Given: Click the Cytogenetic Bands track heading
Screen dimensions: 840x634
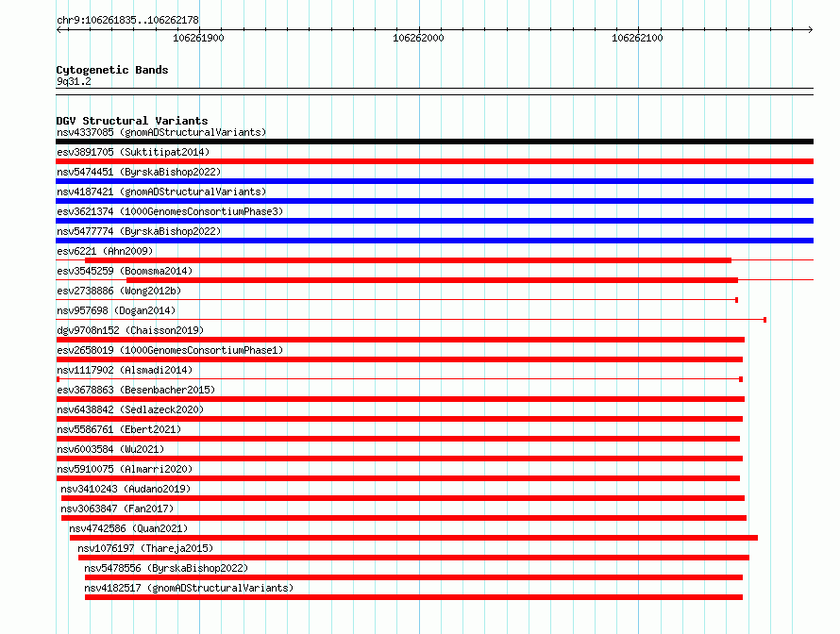Looking at the screenshot, I should 112,70.
